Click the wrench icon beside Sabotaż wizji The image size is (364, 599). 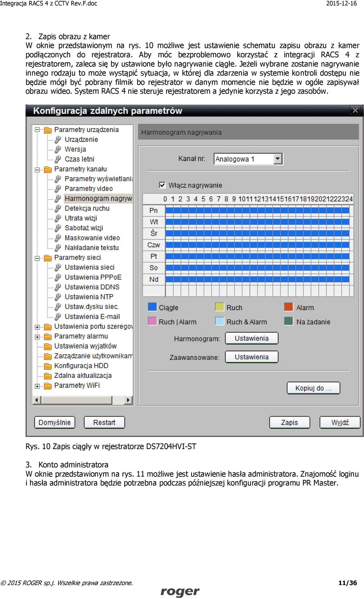(x=58, y=228)
